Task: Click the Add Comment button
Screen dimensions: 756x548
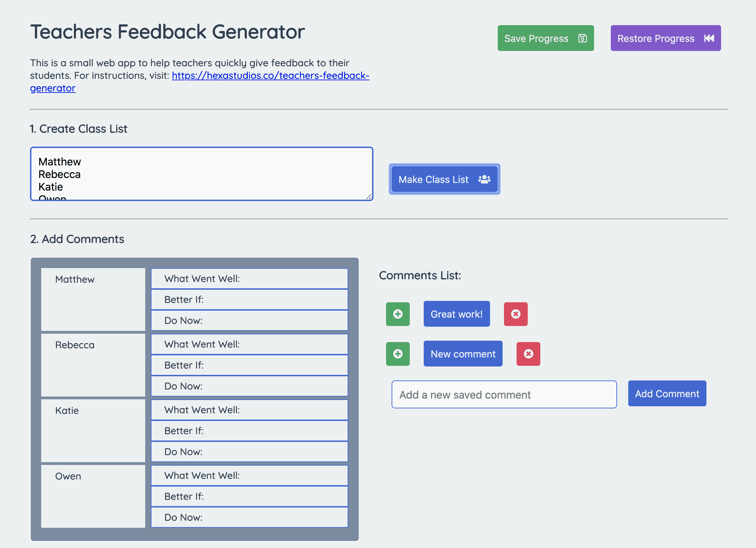Action: (667, 394)
